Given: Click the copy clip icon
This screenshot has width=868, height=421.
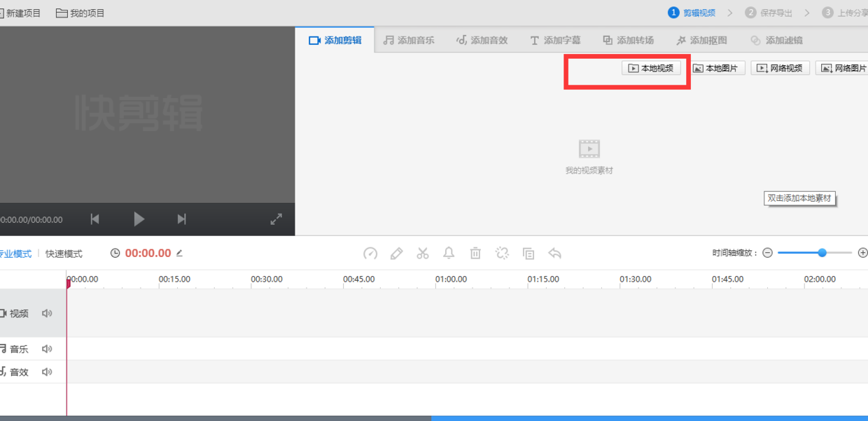Looking at the screenshot, I should [528, 254].
